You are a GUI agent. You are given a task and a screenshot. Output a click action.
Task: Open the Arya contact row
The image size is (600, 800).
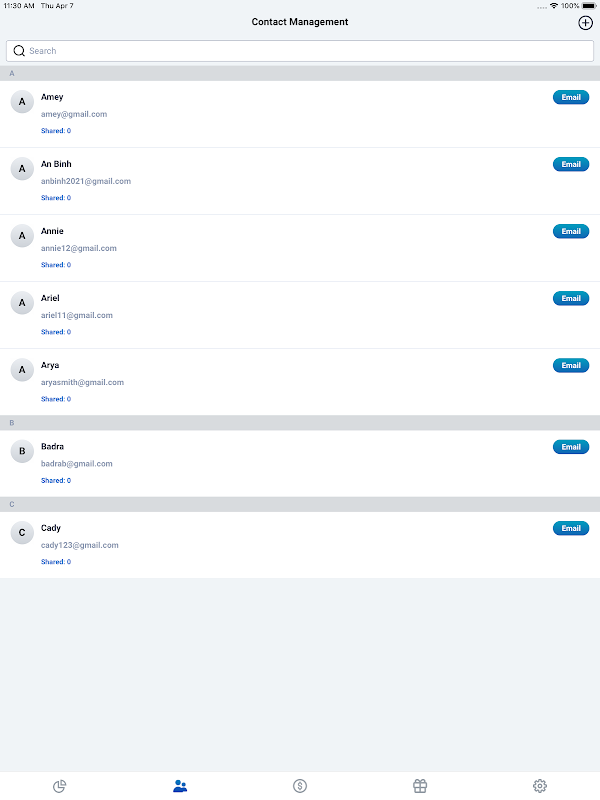tap(300, 382)
